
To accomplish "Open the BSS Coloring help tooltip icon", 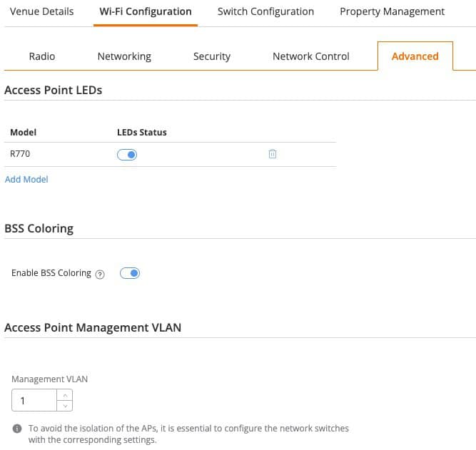I will pyautogui.click(x=100, y=275).
